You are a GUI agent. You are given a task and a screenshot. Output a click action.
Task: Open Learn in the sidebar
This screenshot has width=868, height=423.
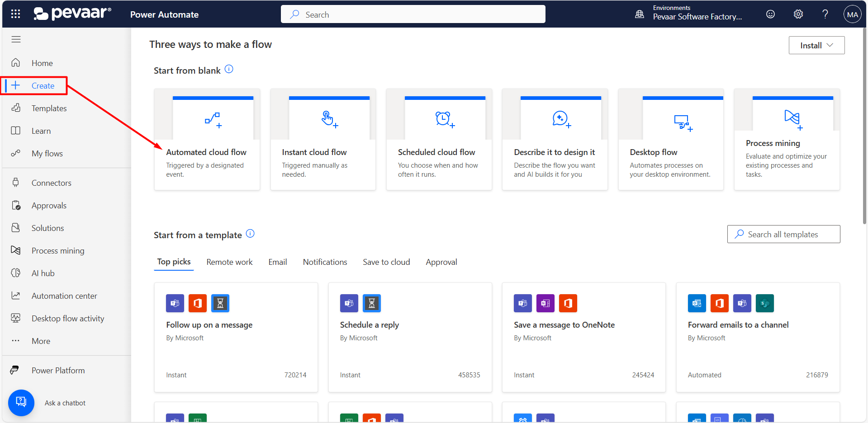(41, 131)
